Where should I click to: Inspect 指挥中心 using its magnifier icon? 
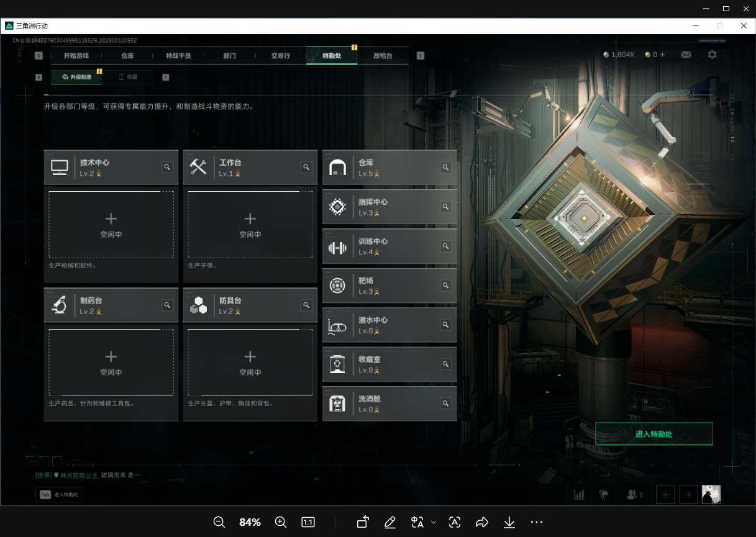tap(445, 207)
